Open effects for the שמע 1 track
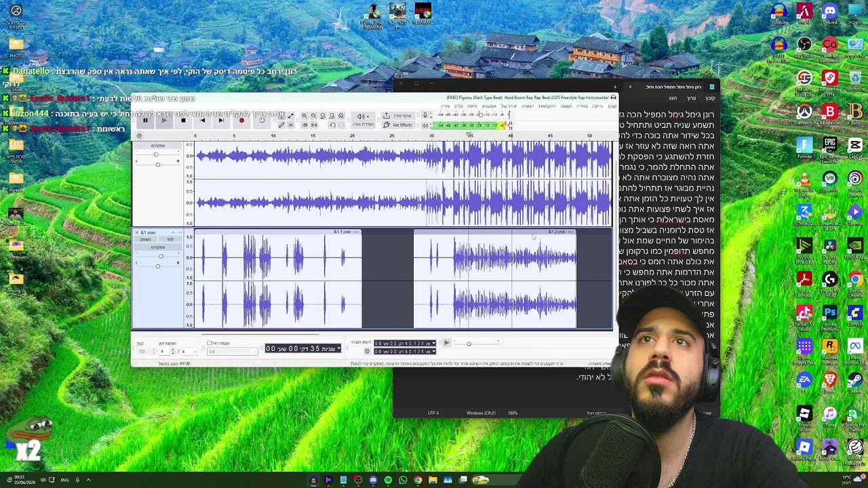The image size is (868, 488). coord(158,247)
